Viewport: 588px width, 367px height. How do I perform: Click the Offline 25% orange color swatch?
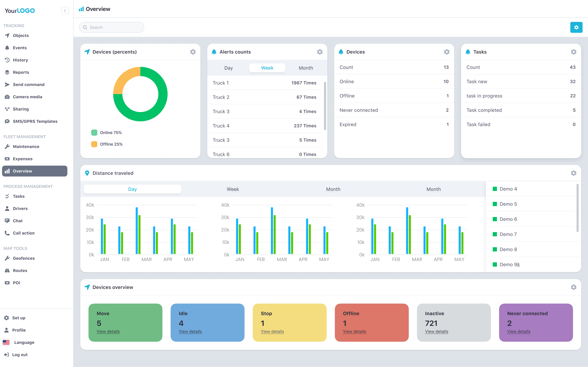94,144
